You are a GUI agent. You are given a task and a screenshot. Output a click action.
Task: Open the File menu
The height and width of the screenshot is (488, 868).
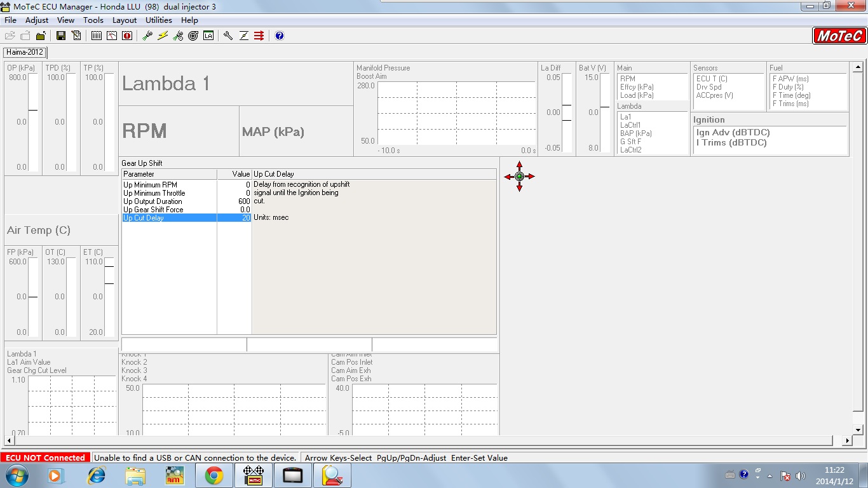(10, 20)
